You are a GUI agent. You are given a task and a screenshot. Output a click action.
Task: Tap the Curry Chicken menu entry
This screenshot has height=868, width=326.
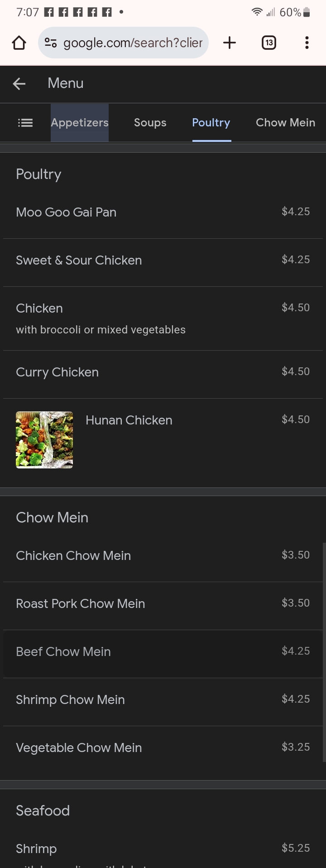tap(58, 372)
